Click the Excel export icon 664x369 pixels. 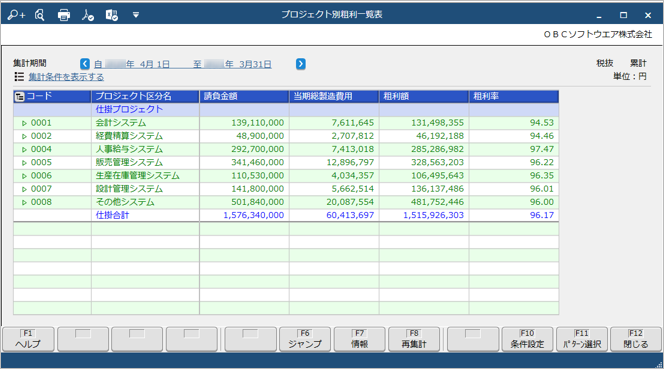(x=112, y=15)
